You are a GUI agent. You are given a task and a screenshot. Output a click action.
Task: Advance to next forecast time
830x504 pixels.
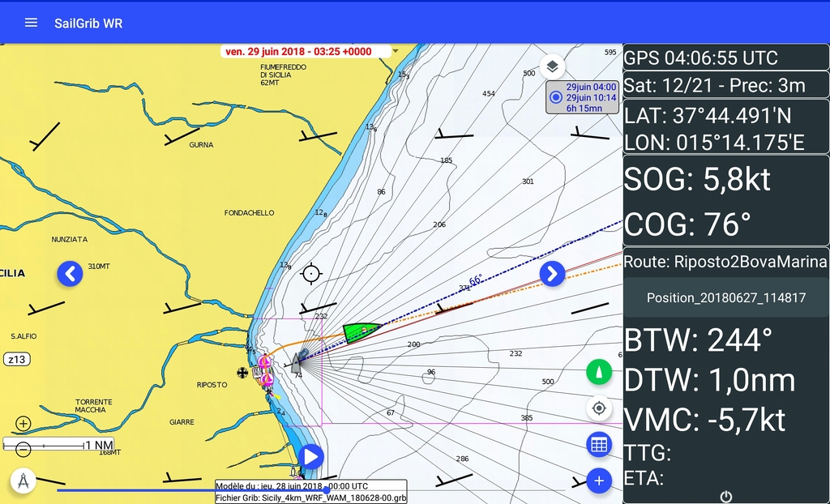pos(552,274)
